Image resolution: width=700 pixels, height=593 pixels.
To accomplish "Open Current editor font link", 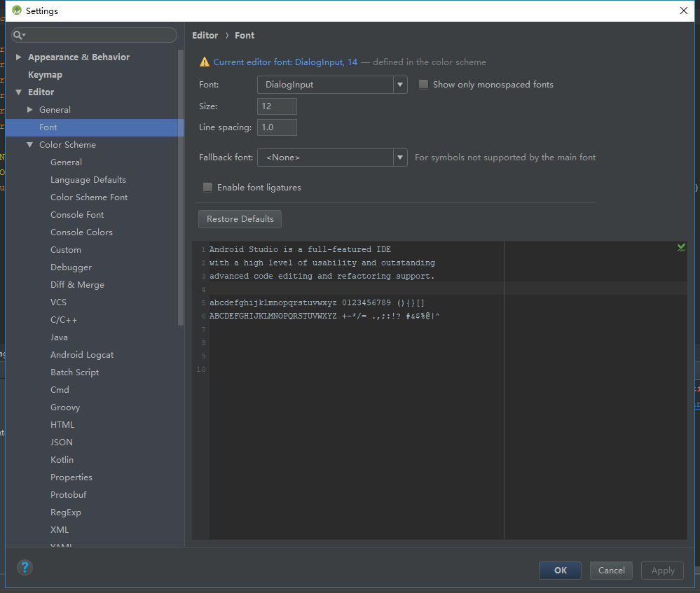I will coord(285,62).
